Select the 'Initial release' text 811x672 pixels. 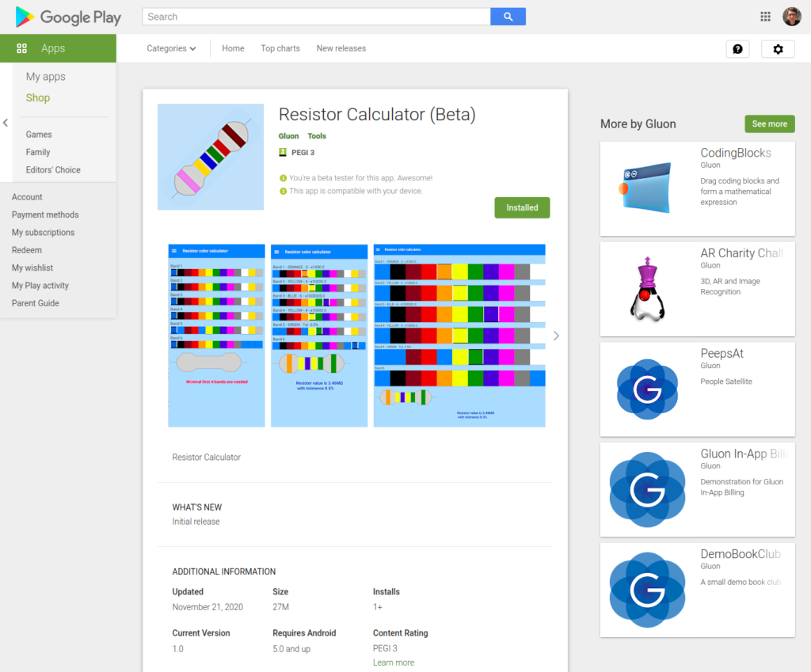(196, 522)
